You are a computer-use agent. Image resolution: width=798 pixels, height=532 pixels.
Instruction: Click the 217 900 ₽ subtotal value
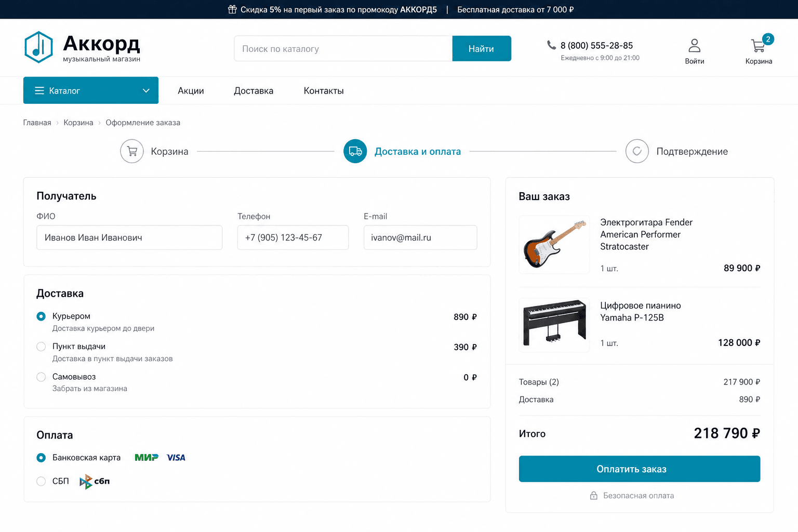coord(741,382)
